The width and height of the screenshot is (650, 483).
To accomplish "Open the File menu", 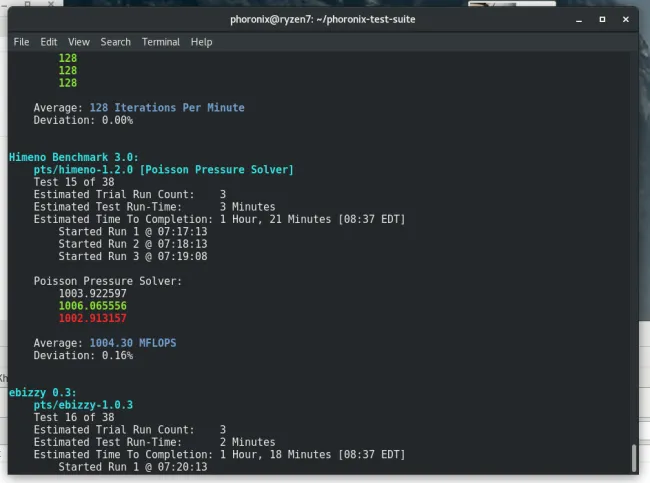I will tap(21, 42).
